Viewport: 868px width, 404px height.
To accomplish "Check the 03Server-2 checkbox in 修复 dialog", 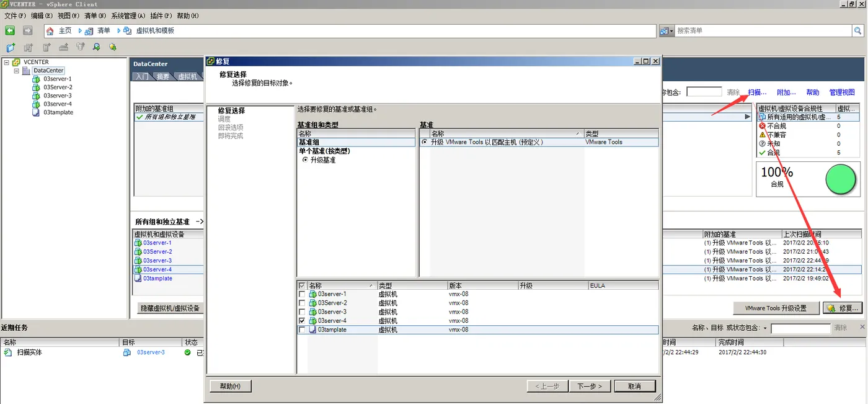I will 302,303.
